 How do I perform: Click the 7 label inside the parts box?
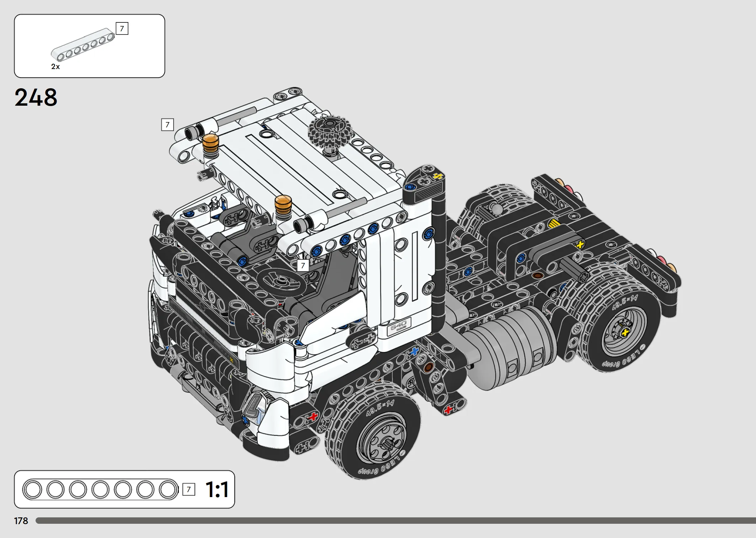[x=122, y=28]
